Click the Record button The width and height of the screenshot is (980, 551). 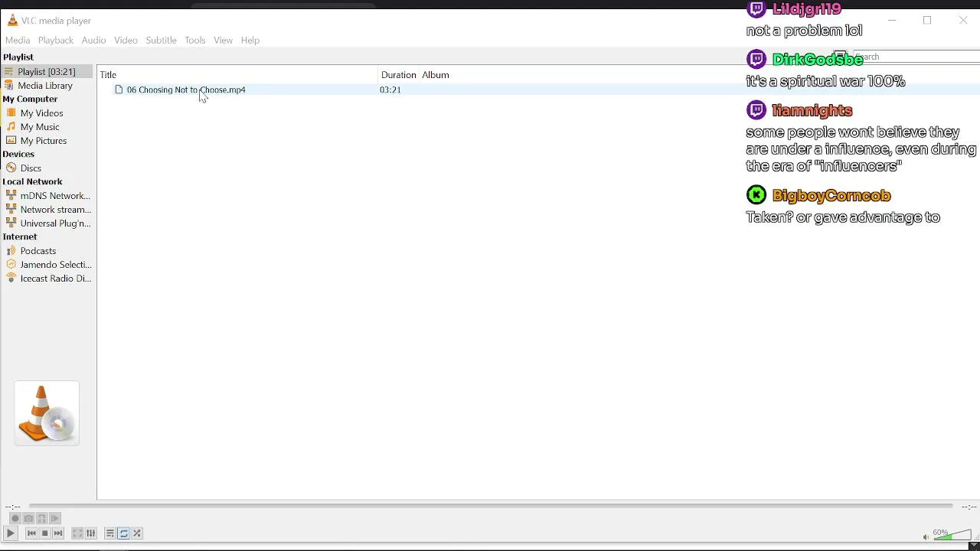15,518
